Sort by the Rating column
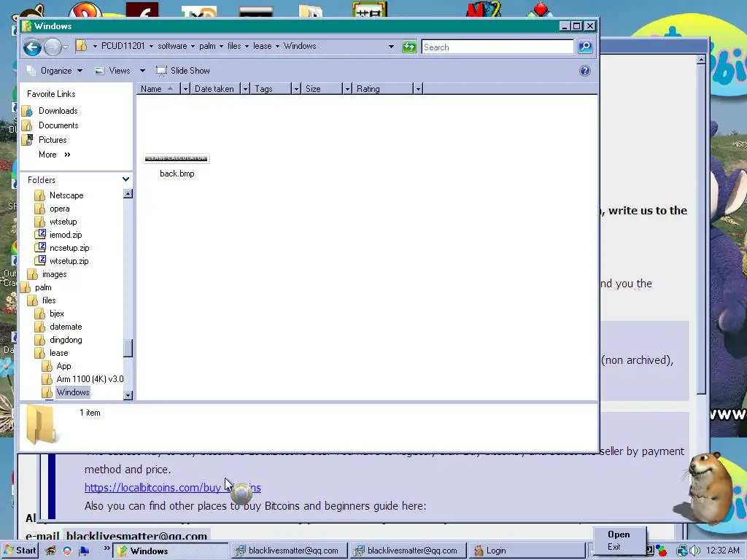Image resolution: width=747 pixels, height=560 pixels. click(382, 88)
